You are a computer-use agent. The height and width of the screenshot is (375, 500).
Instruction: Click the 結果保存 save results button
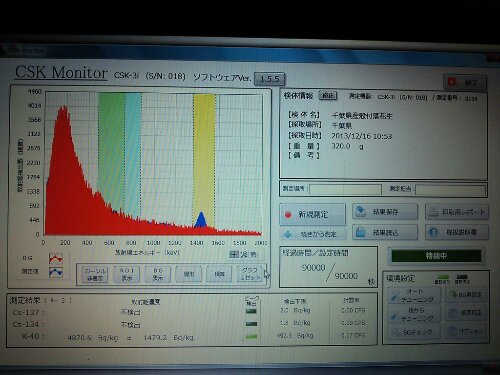click(385, 212)
